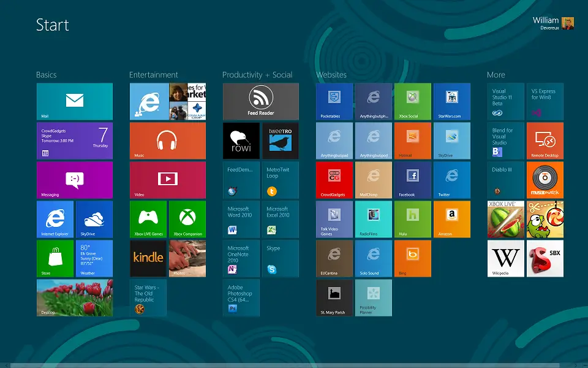Screen dimensions: 588x368
Task: Open the Skype desktop tile
Action: (281, 258)
